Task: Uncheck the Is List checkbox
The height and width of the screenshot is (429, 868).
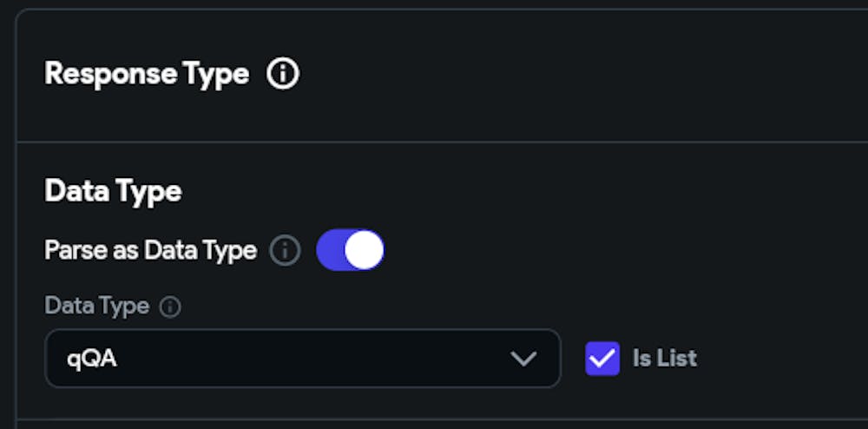Action: point(602,358)
